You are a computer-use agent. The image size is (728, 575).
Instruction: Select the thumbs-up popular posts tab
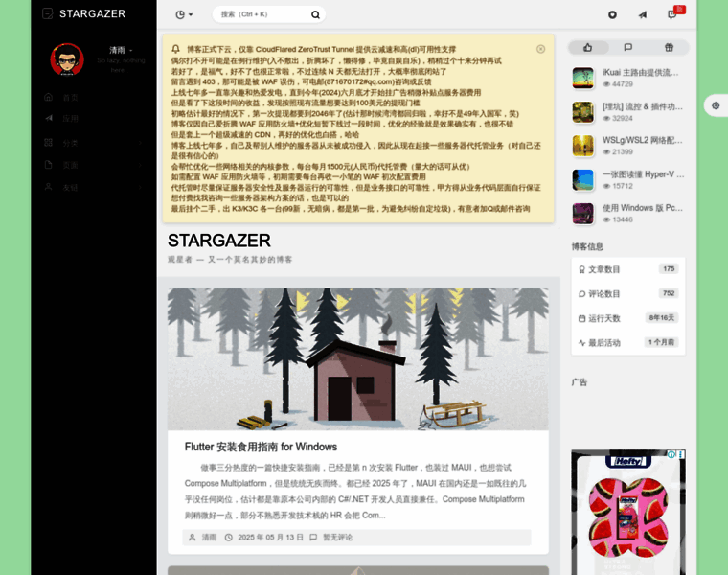pos(588,47)
